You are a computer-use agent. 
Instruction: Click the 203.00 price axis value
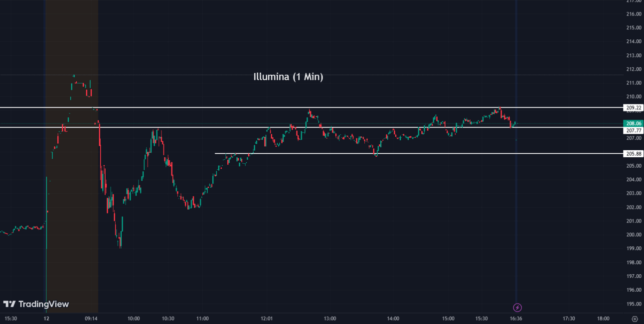[634, 193]
